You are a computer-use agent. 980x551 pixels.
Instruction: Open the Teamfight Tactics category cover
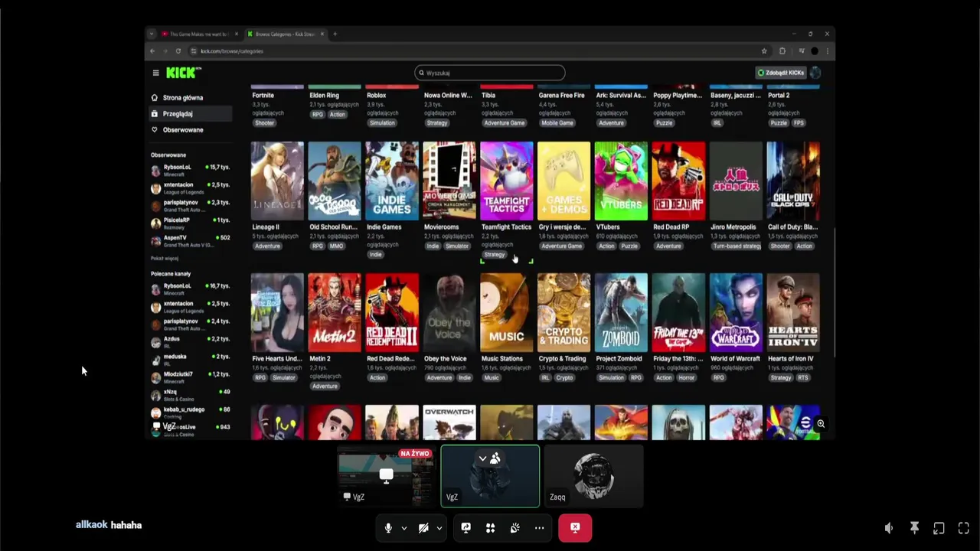pos(507,181)
